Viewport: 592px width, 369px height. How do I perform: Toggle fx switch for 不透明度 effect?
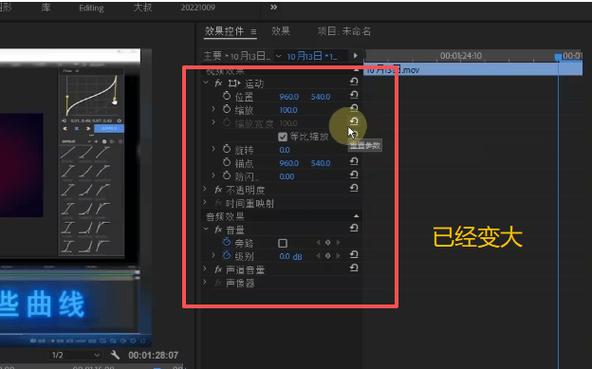pos(218,190)
